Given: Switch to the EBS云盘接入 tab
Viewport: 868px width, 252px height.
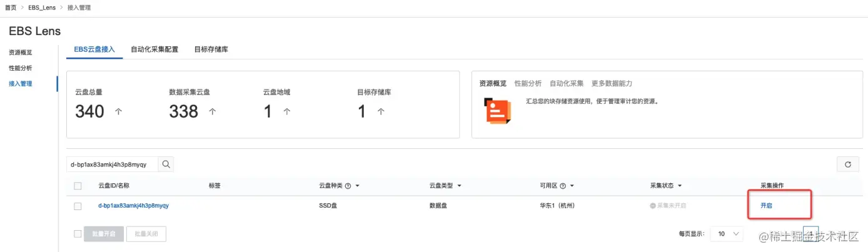Looking at the screenshot, I should 94,49.
